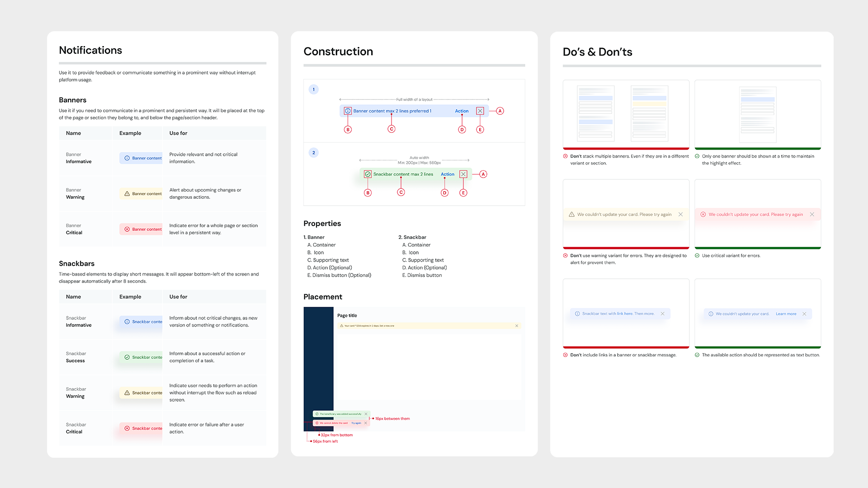868x488 pixels.
Task: Click the error icon in the Snackbar Critical example
Action: tap(127, 428)
